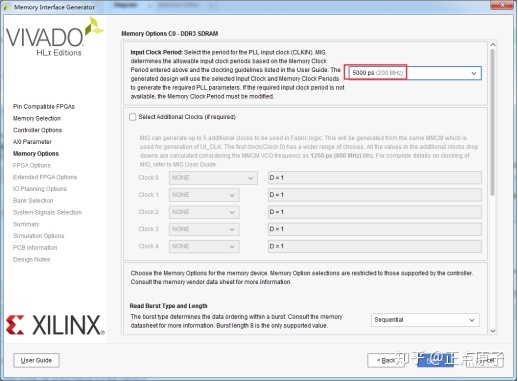Go to Memory Selection page
Viewport: 518px width, 381px height.
(x=37, y=118)
